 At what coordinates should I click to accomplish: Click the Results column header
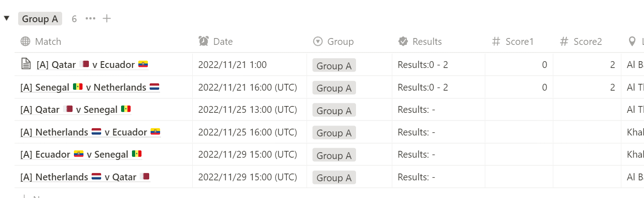(427, 42)
